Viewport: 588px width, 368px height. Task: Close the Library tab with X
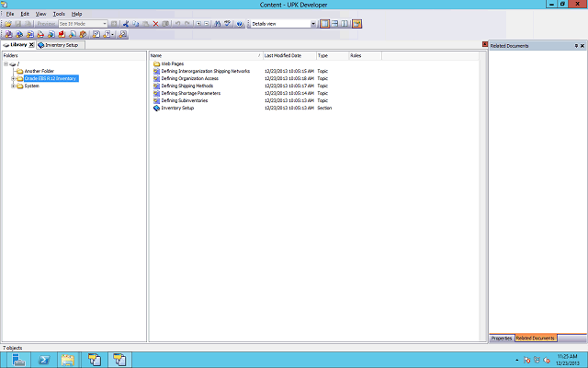31,44
